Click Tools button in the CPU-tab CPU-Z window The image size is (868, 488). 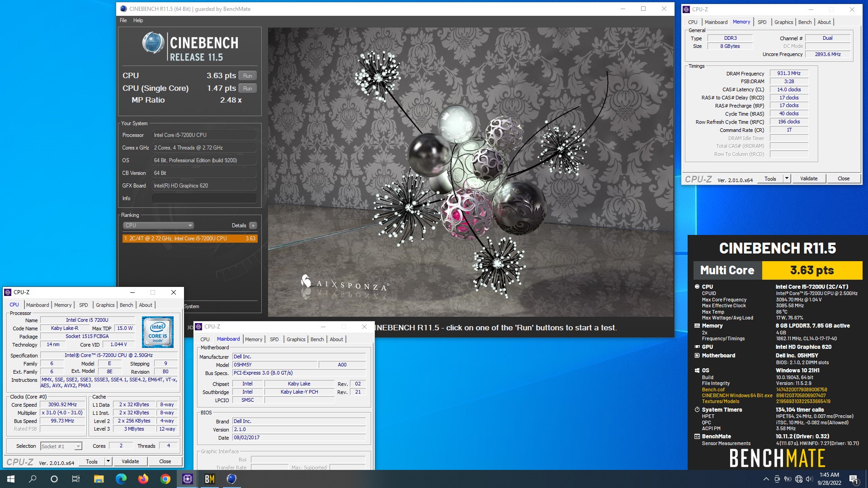tap(92, 461)
